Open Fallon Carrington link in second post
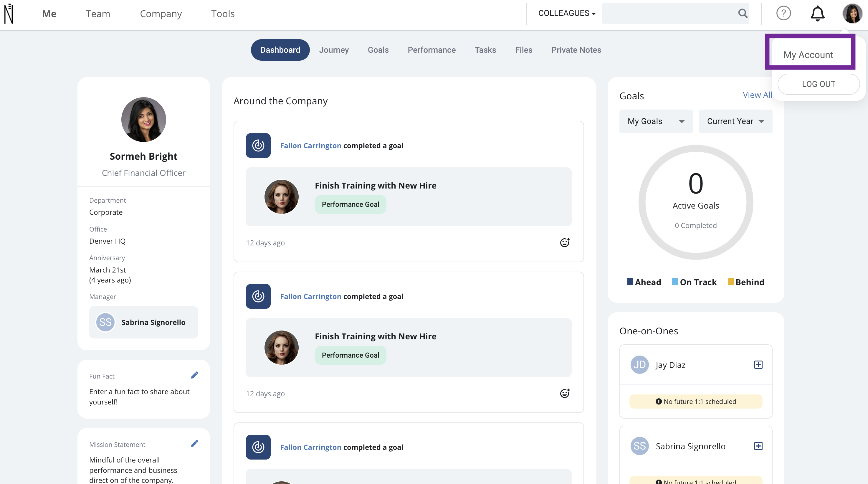 [310, 296]
